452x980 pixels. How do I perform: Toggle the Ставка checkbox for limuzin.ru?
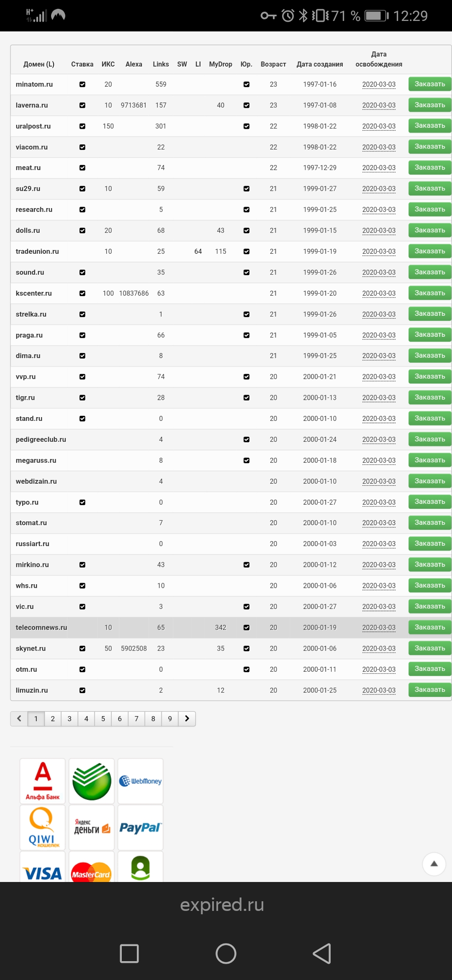(x=82, y=690)
